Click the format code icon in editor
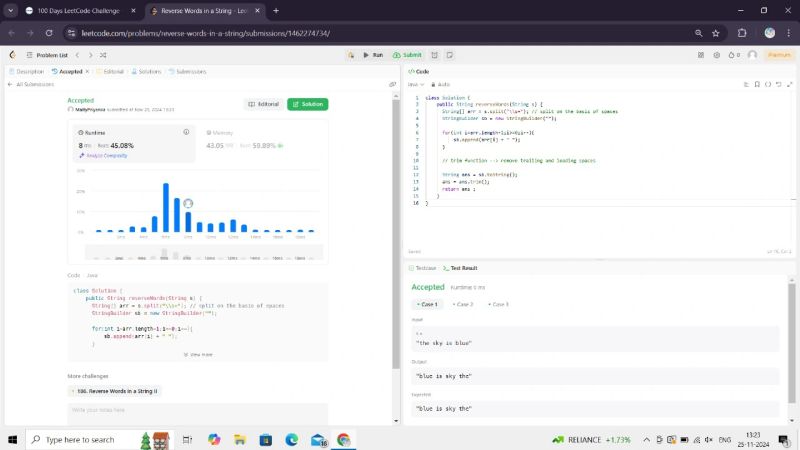Screen dimensions: 800x450 pyautogui.click(x=746, y=85)
